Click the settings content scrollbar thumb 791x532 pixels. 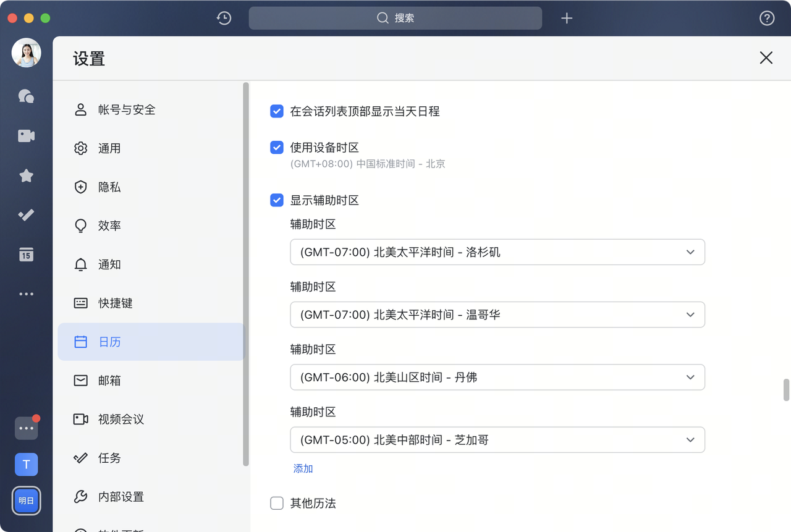point(786,390)
